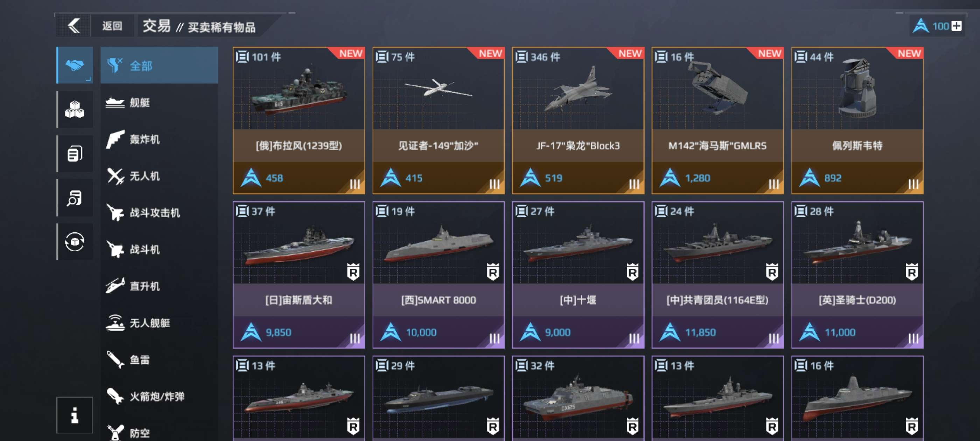Select the 舰艇 category
This screenshot has height=441, width=980.
[x=159, y=102]
